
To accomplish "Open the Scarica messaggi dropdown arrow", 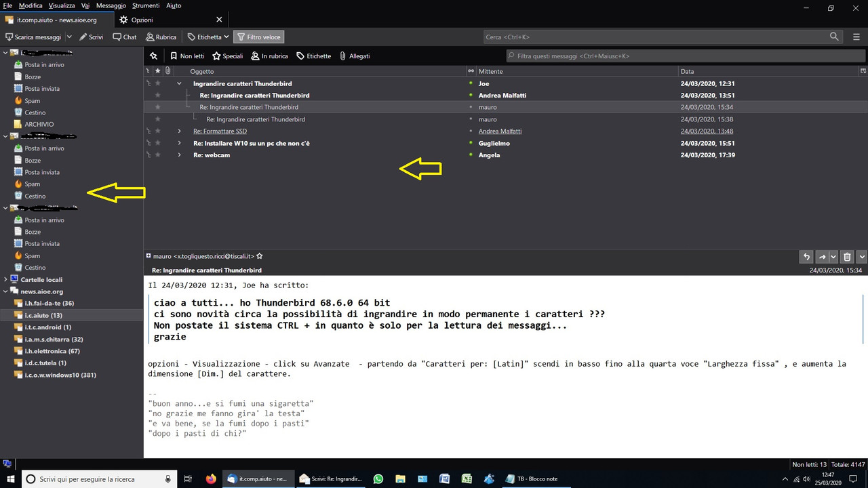I will pos(69,37).
